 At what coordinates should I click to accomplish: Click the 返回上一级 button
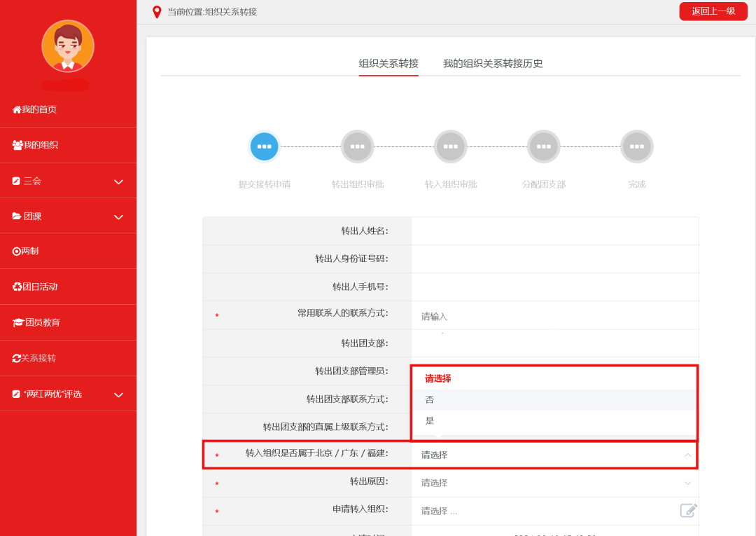tap(713, 11)
